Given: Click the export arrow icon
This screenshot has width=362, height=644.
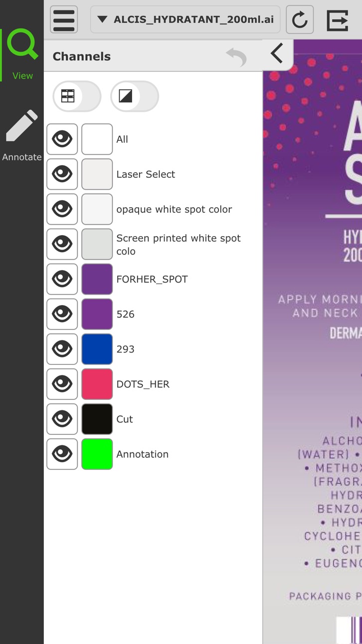Looking at the screenshot, I should 338,20.
